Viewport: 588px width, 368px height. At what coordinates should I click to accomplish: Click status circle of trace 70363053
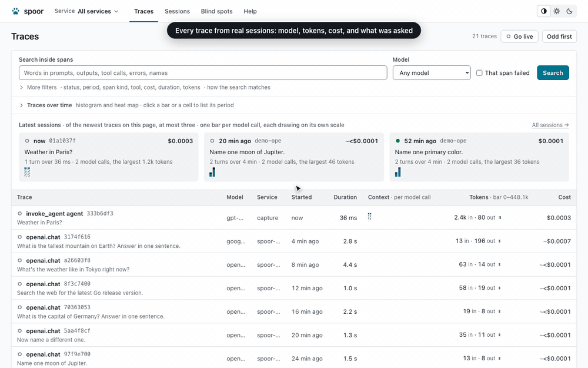[x=20, y=307]
